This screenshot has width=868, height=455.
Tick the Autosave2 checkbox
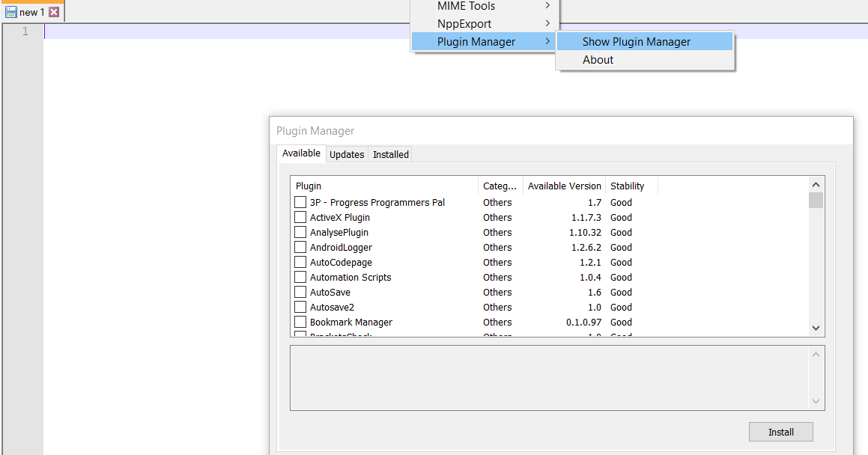pos(300,307)
